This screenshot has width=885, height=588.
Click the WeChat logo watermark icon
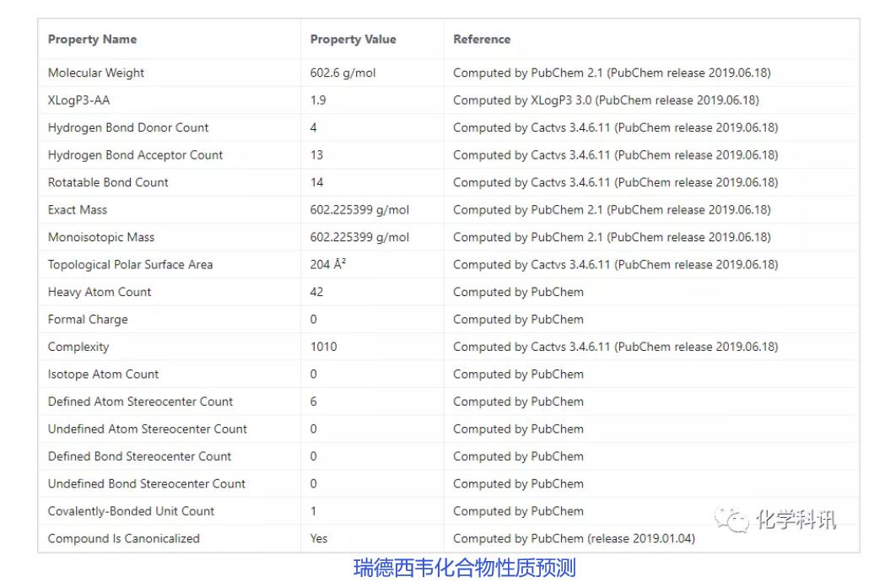[x=731, y=520]
